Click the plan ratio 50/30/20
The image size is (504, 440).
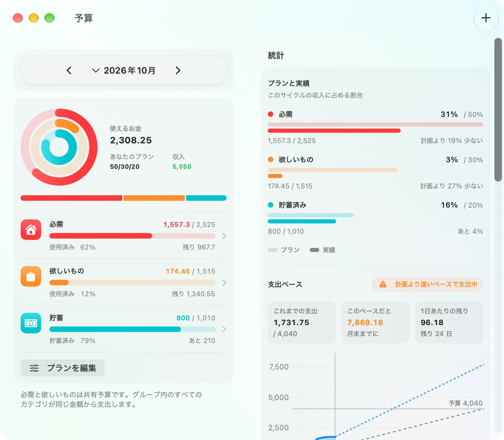point(125,166)
